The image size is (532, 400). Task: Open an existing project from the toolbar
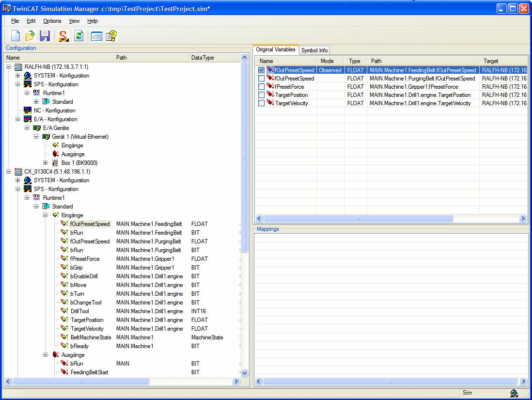click(30, 36)
